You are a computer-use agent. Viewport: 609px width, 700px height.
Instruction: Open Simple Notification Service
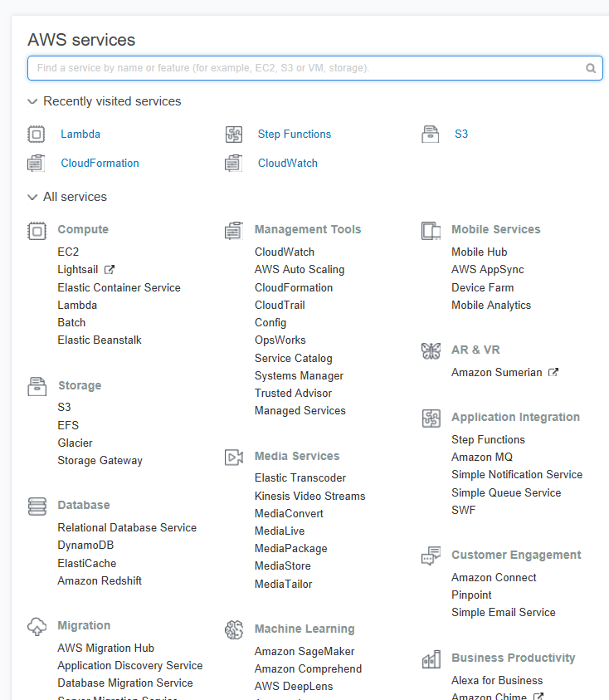click(517, 474)
